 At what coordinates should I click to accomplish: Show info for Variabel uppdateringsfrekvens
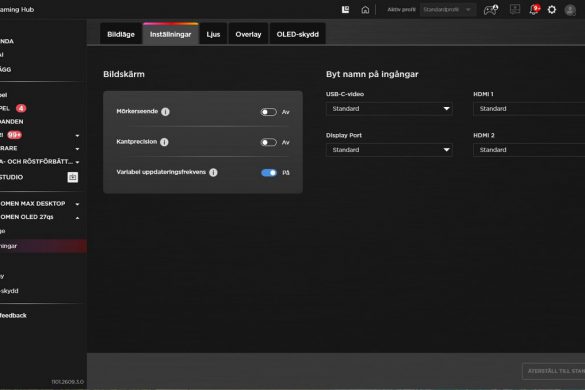click(x=213, y=172)
